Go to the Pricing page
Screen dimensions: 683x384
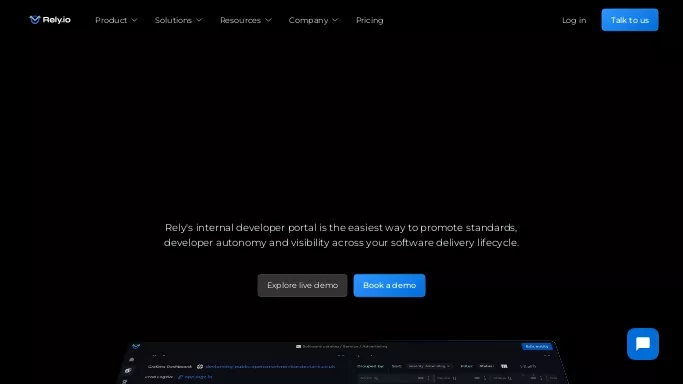tap(369, 20)
